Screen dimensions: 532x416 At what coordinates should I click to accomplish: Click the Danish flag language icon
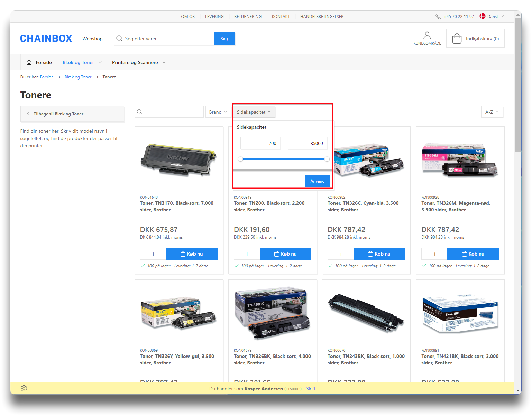tap(483, 16)
